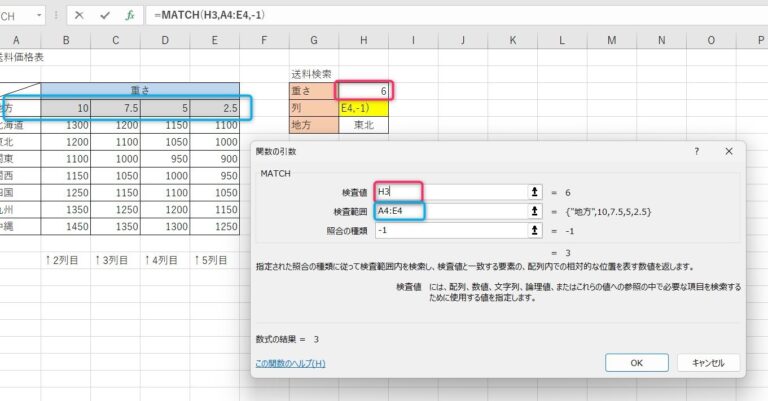Screen dimensions: 768x401
Task: Select the orange 重さ label cell
Action: (314, 91)
